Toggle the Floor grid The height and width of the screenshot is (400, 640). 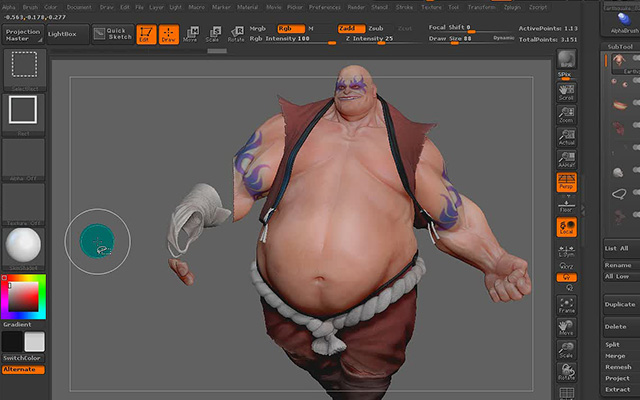coord(567,205)
